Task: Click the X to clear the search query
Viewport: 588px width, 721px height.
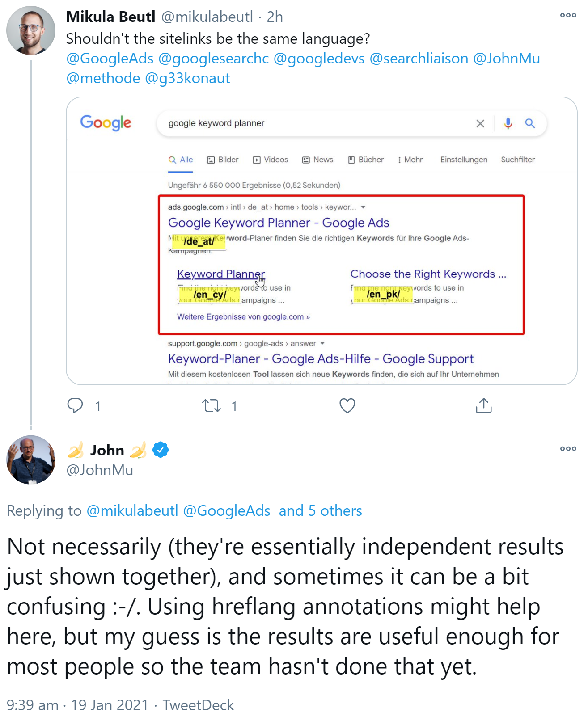Action: [480, 123]
